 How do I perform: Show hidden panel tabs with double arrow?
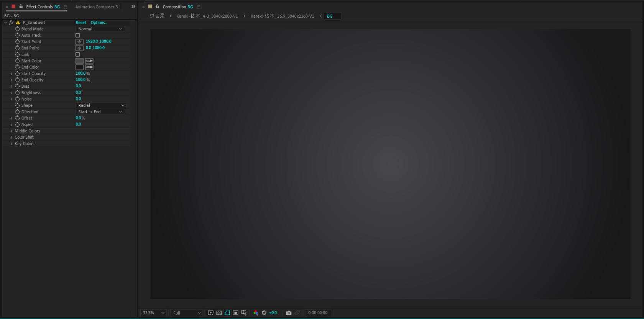click(133, 7)
